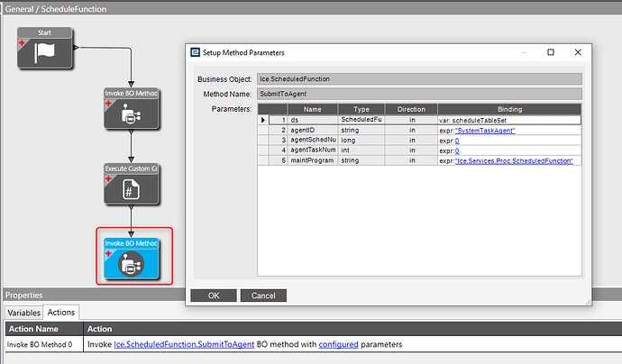Open the Ice.Services.Proc.ScheduledFunction expression link
622x364 pixels.
(x=514, y=161)
